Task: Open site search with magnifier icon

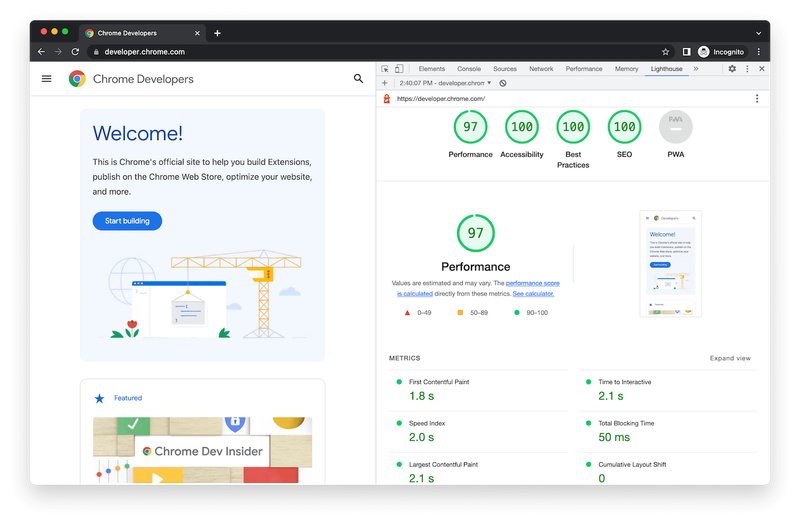Action: click(x=359, y=79)
